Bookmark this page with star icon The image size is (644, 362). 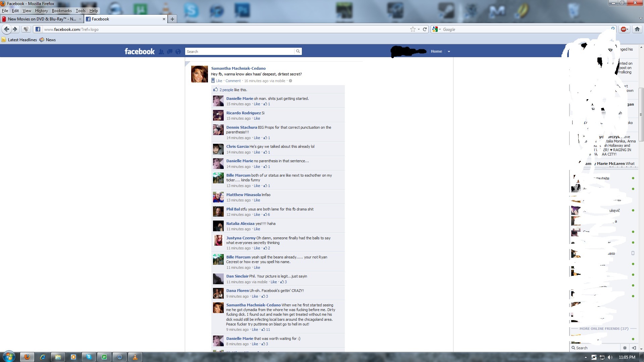[x=413, y=29]
